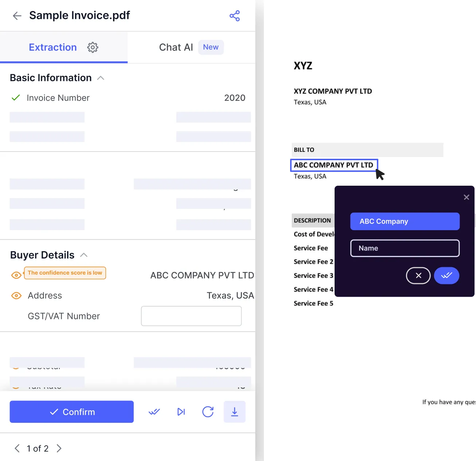Toggle visibility of the Buyer Details name field
The width and height of the screenshot is (476, 461).
[16, 275]
